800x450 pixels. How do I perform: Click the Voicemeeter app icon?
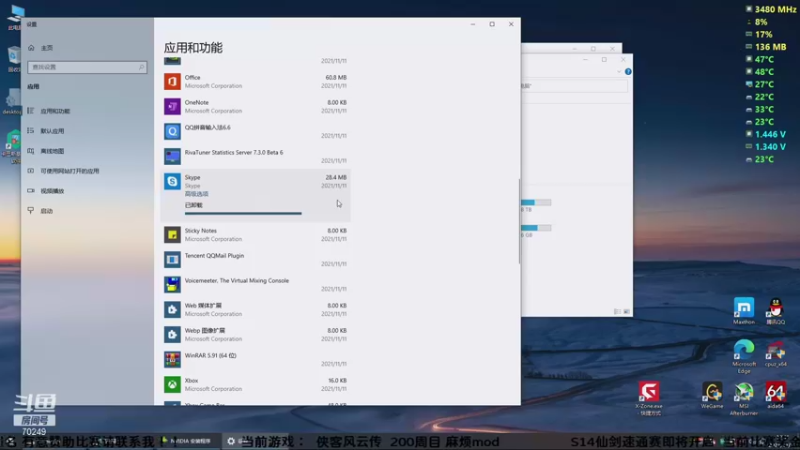coord(172,285)
